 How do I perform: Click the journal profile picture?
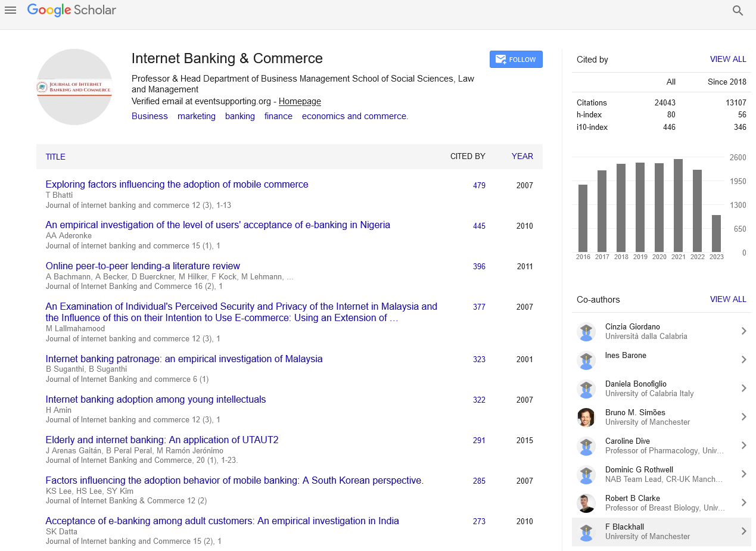click(x=74, y=87)
